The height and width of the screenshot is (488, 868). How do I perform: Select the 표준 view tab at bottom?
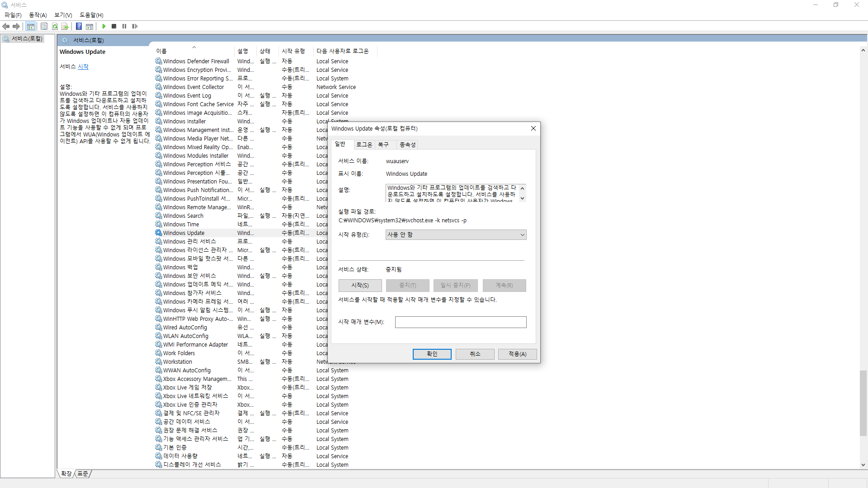click(83, 474)
